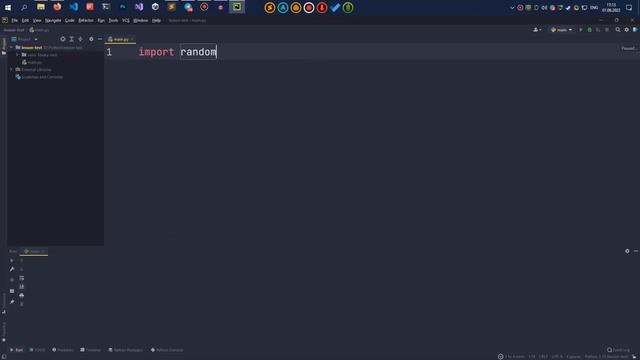This screenshot has height=360, width=640.
Task: Hide the Project tool window
Action: point(100,39)
